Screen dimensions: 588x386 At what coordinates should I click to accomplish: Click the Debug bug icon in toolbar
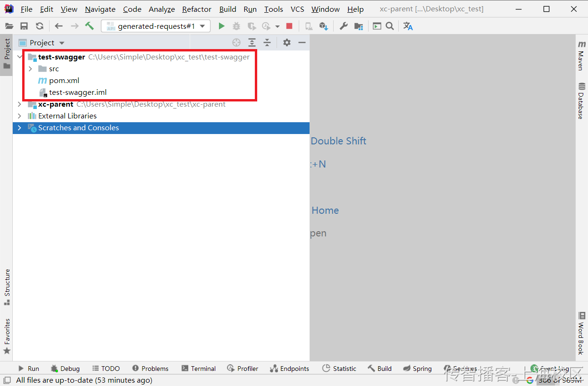pyautogui.click(x=236, y=26)
